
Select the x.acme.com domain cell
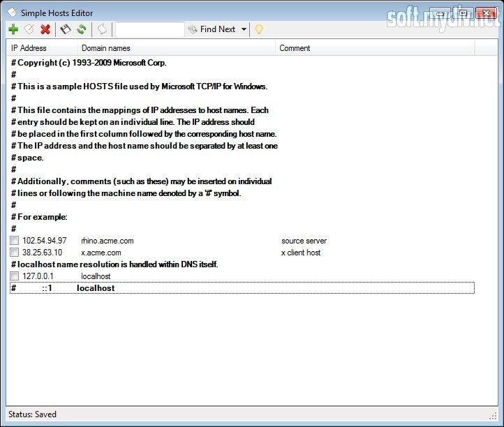click(101, 253)
